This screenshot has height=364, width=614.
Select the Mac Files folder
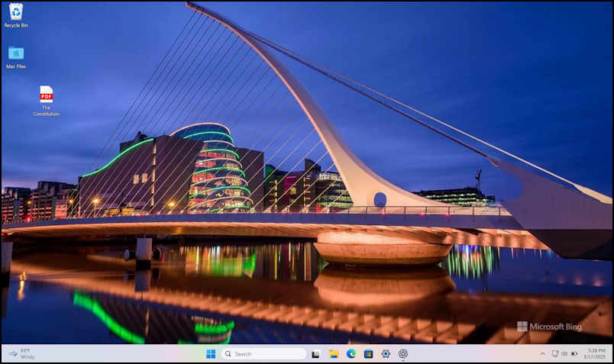tap(15, 53)
